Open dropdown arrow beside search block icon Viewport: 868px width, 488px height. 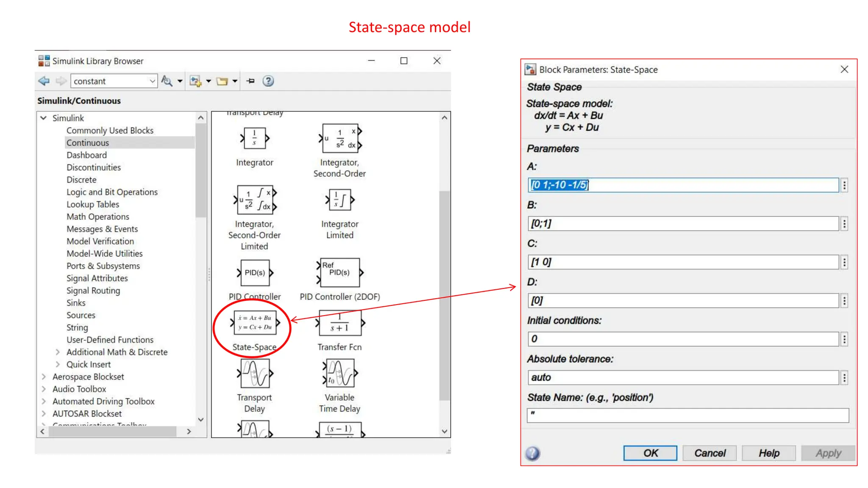point(180,81)
